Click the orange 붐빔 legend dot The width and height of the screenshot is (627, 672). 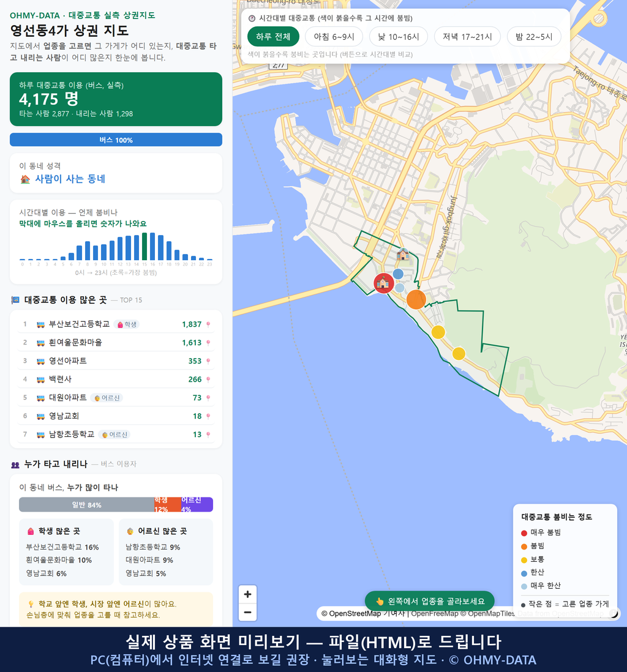coord(524,547)
